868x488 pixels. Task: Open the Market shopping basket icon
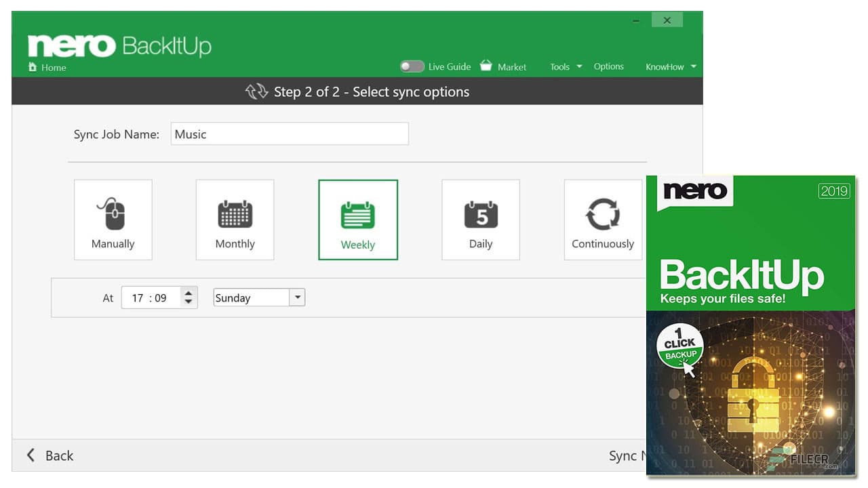coord(486,65)
